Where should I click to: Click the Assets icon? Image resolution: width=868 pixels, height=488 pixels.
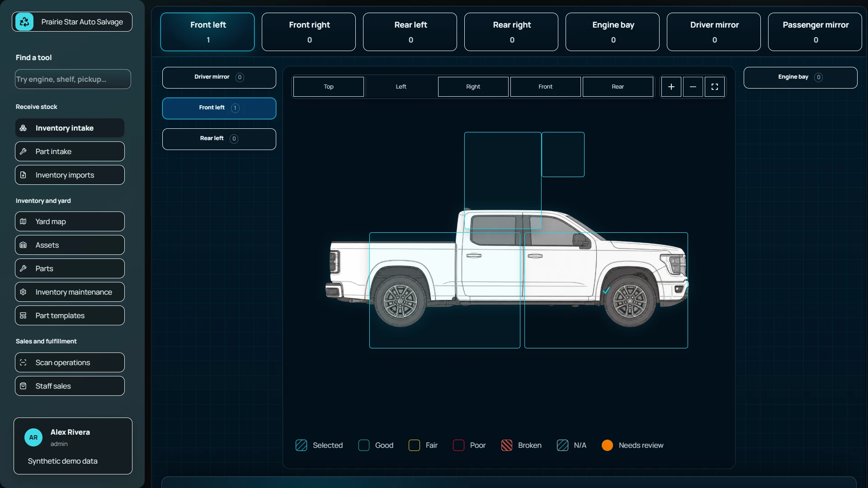pyautogui.click(x=23, y=245)
